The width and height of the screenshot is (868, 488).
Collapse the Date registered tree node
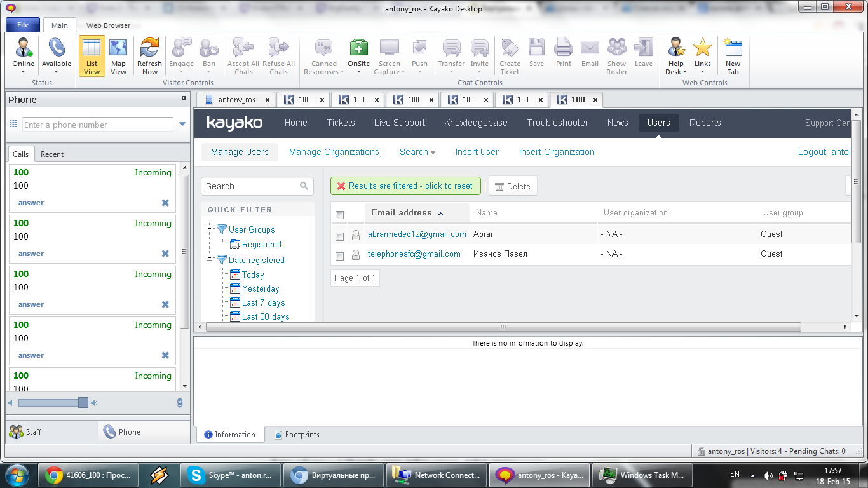tap(209, 259)
